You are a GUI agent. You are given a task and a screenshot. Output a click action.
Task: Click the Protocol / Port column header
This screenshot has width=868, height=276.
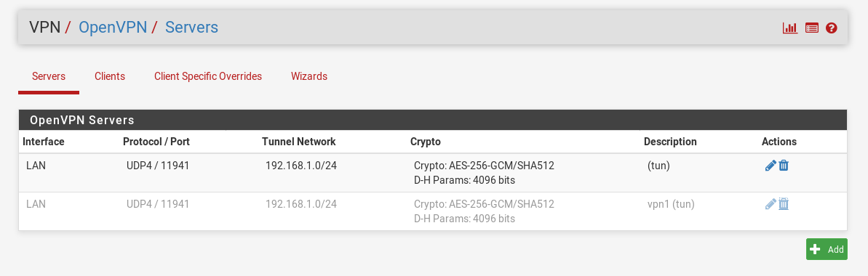coord(156,142)
